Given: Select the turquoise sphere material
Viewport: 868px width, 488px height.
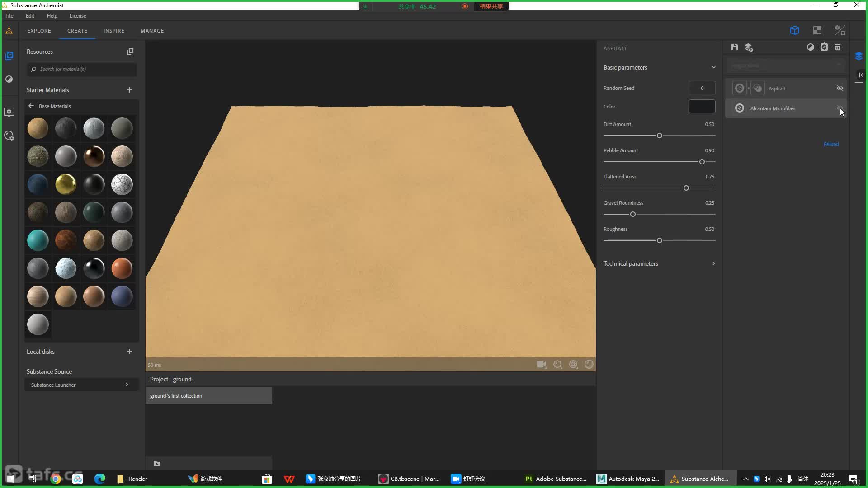Looking at the screenshot, I should tap(38, 240).
